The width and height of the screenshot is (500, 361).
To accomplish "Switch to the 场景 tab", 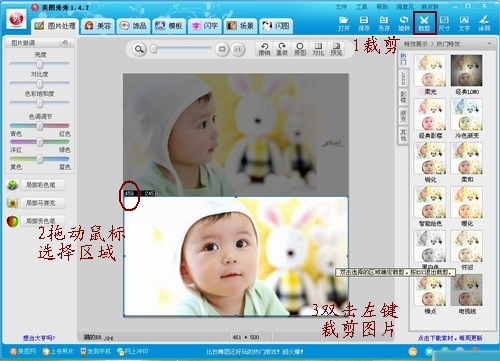I will pyautogui.click(x=240, y=26).
